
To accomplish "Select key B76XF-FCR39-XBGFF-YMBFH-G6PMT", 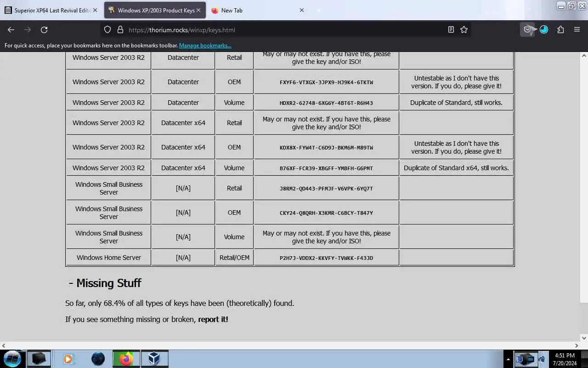I will click(326, 168).
